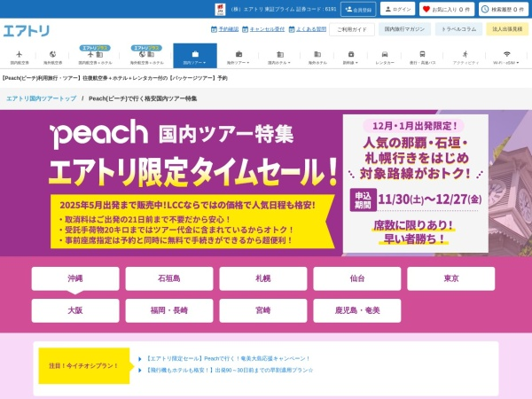Open the ご利用ガイド button

pos(352,29)
